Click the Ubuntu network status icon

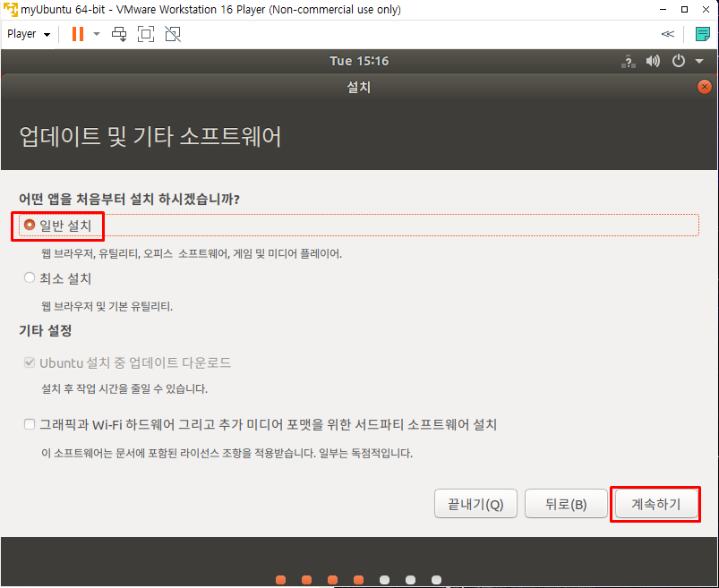pos(629,61)
